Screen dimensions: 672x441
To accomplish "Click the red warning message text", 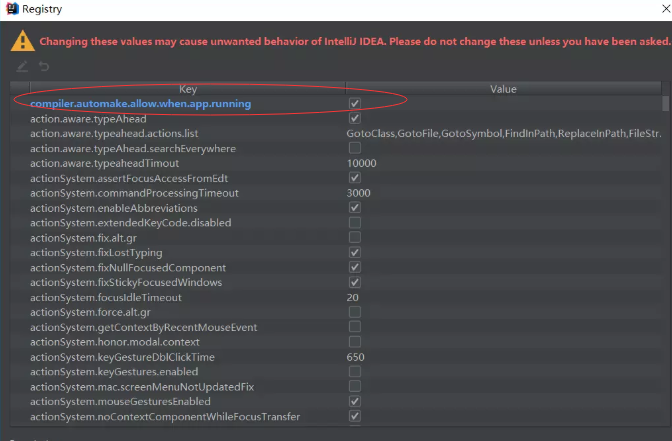I will click(355, 42).
